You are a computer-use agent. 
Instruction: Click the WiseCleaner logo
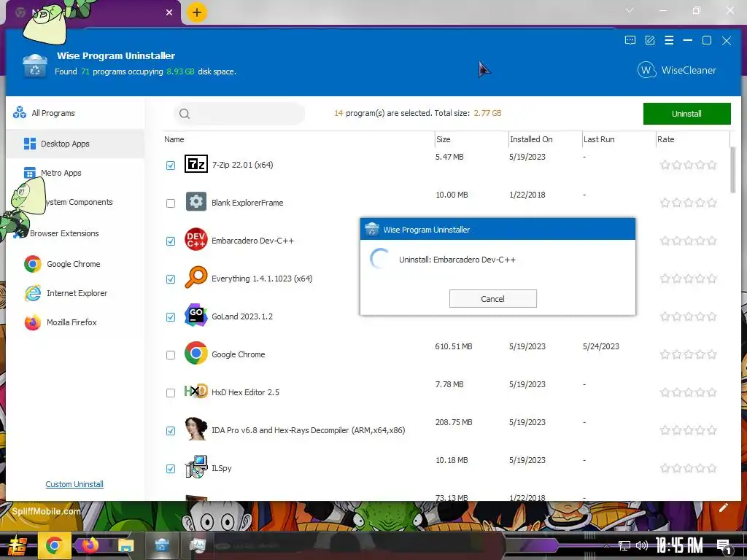[x=676, y=70]
